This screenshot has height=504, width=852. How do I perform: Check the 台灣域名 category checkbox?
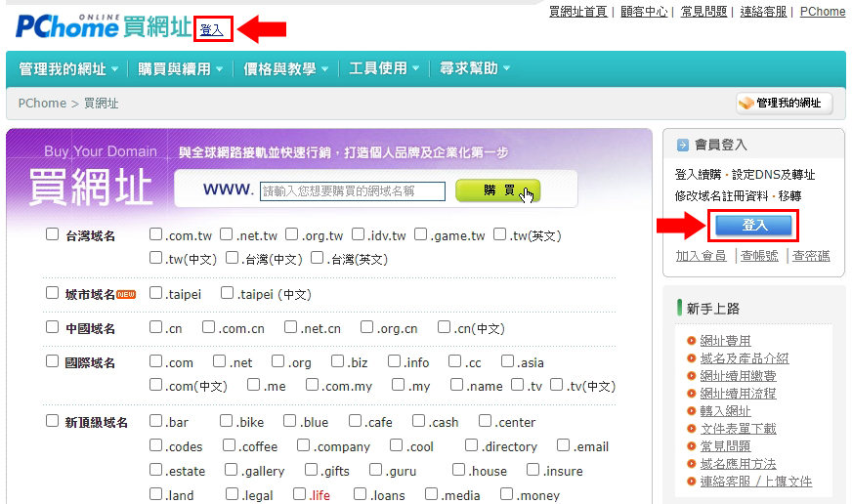[52, 234]
